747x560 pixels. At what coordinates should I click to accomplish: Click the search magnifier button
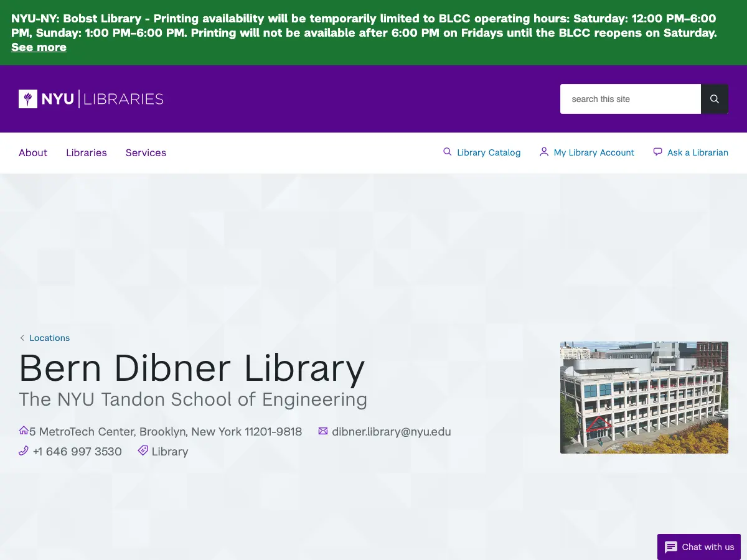pyautogui.click(x=715, y=99)
